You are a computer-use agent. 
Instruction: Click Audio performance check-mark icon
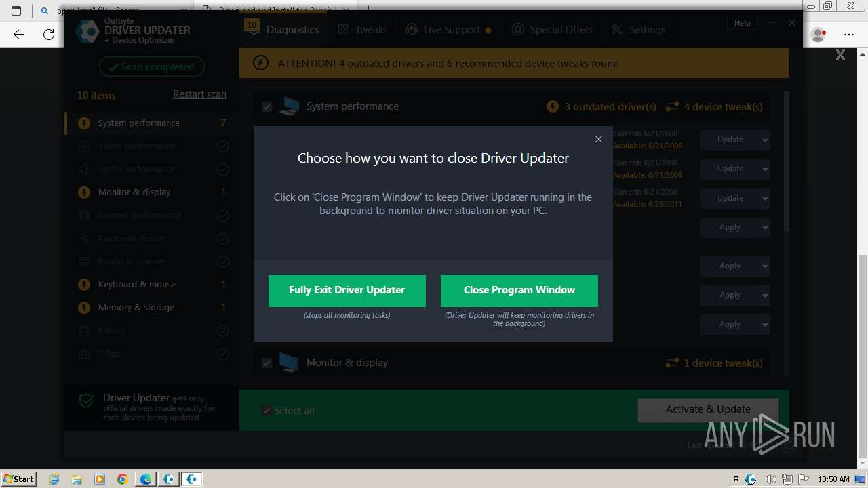point(222,169)
